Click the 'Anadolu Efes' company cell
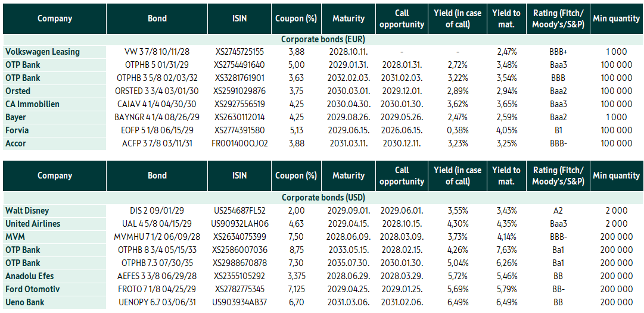644x313 pixels. pos(54,277)
